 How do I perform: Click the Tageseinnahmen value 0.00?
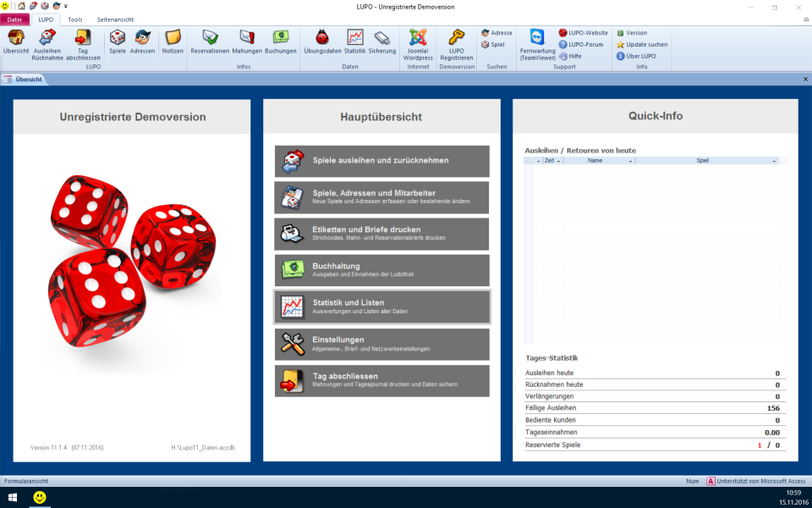(772, 433)
